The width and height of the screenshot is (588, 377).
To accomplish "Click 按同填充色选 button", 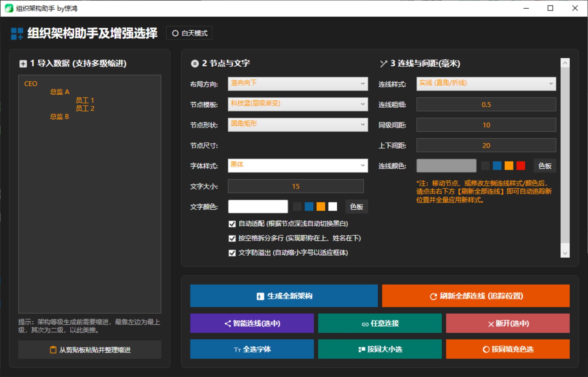I will (508, 349).
